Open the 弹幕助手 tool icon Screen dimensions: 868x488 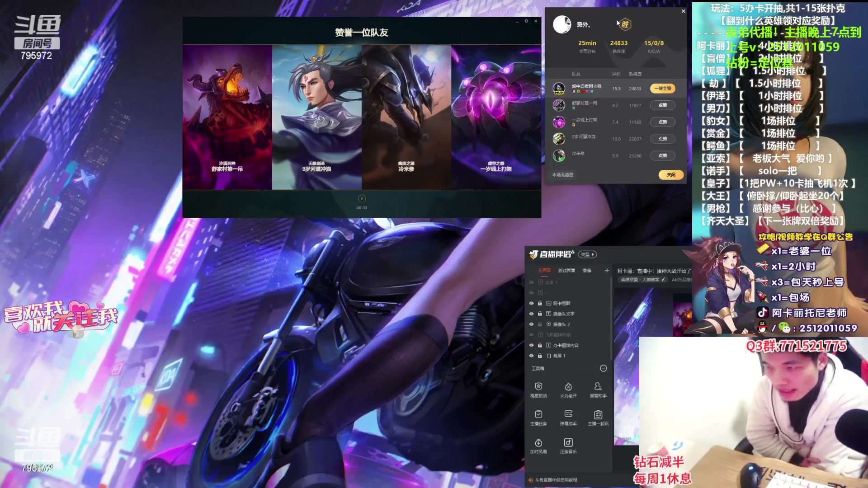tap(568, 414)
